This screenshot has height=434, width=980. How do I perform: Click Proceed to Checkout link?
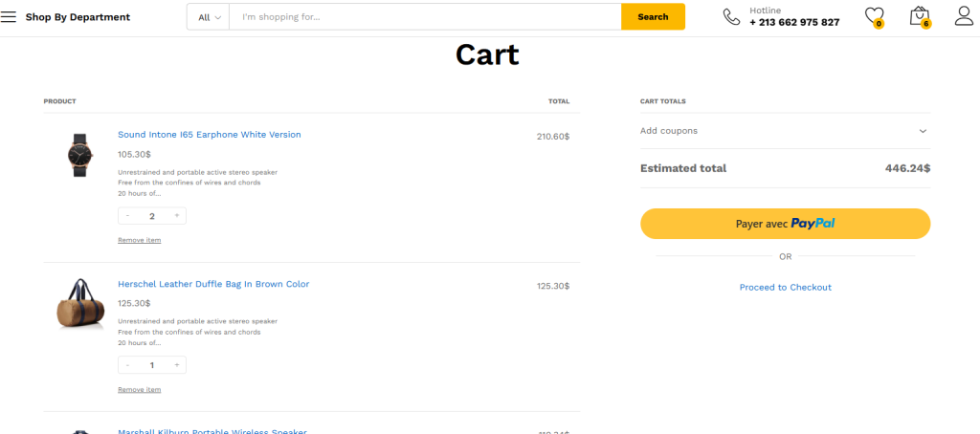(x=785, y=287)
